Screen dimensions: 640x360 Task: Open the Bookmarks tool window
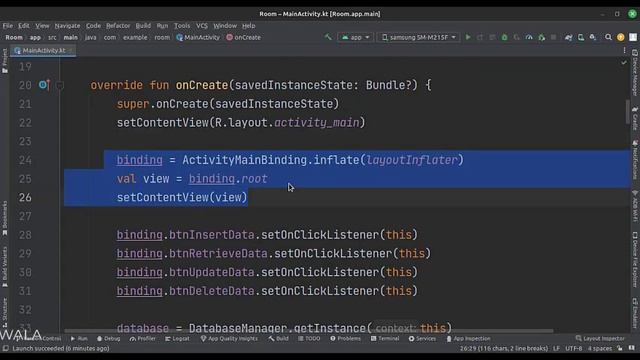pos(4,218)
